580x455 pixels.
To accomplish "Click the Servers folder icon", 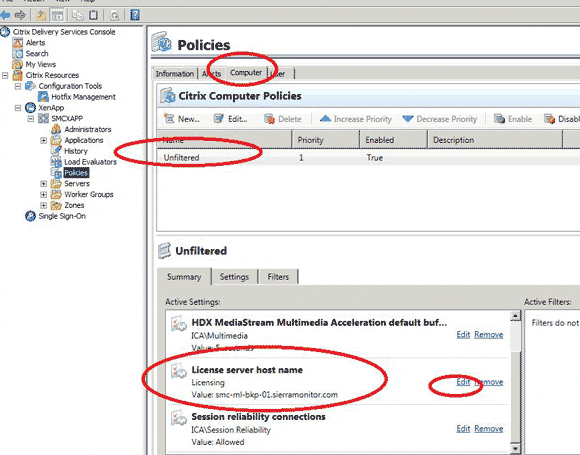I will [x=56, y=183].
